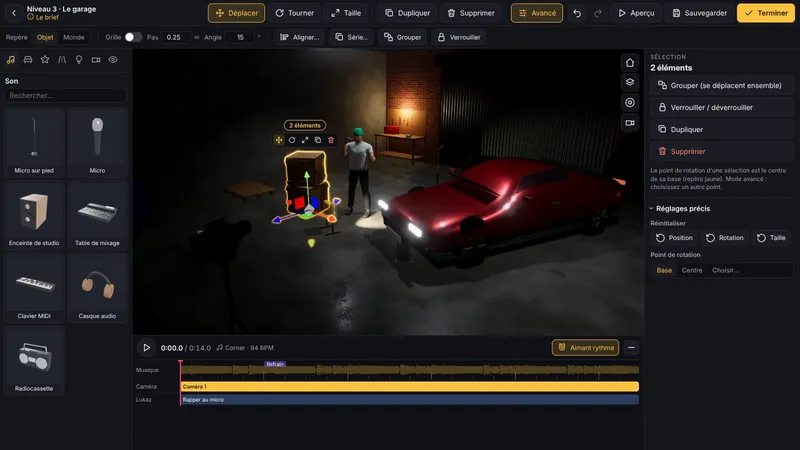800x450 pixels.
Task: Select the Clavier MIDI asset
Action: 34,288
